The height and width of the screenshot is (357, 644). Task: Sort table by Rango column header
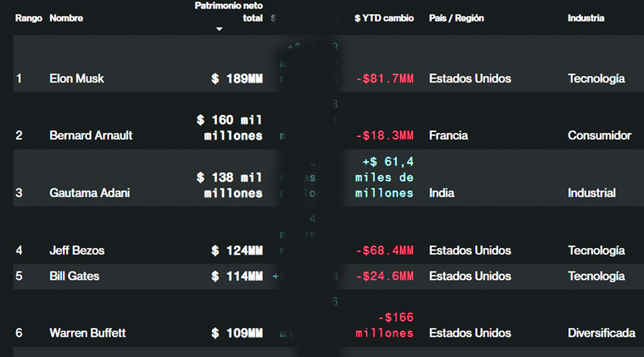point(28,18)
